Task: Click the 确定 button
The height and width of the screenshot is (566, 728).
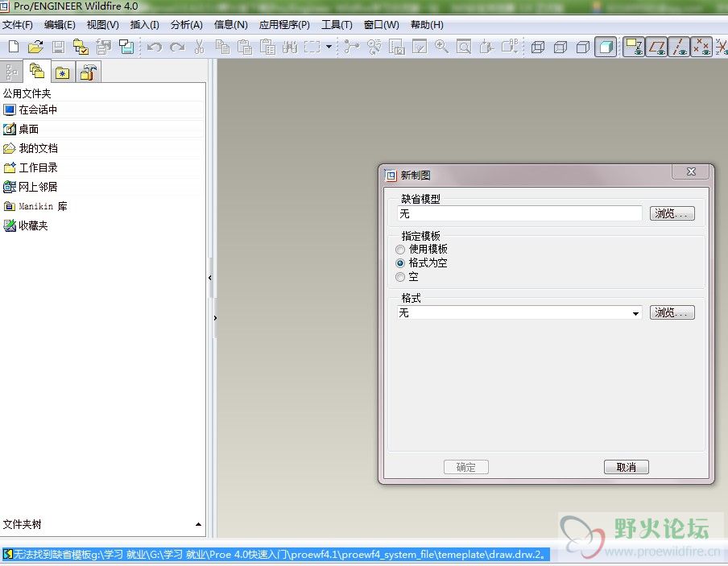Action: click(x=465, y=467)
